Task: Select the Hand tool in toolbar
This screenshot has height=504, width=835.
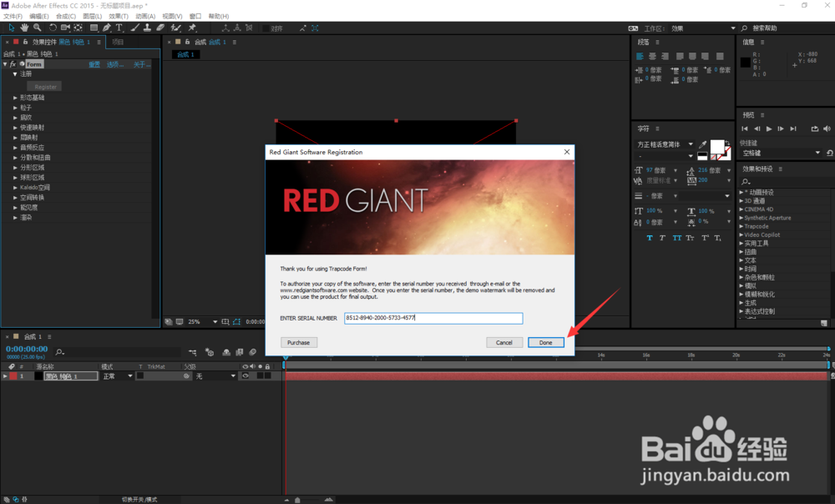Action: [x=24, y=28]
